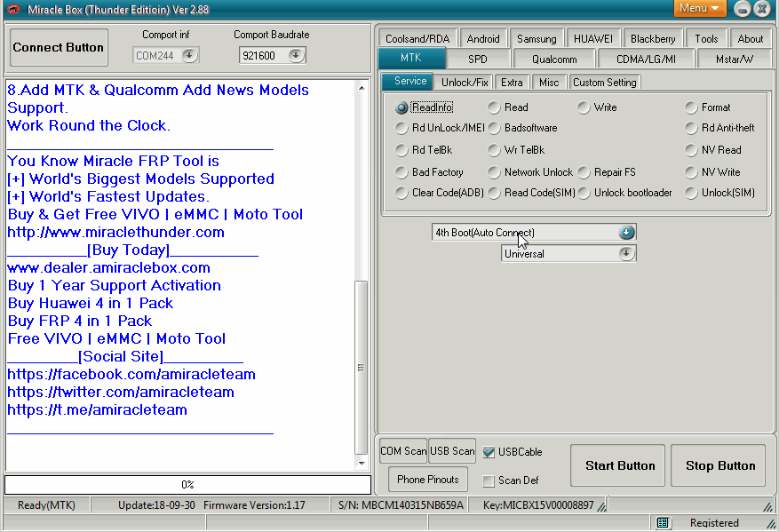Click the log scrollbar down arrow
779x532 pixels.
pos(362,463)
